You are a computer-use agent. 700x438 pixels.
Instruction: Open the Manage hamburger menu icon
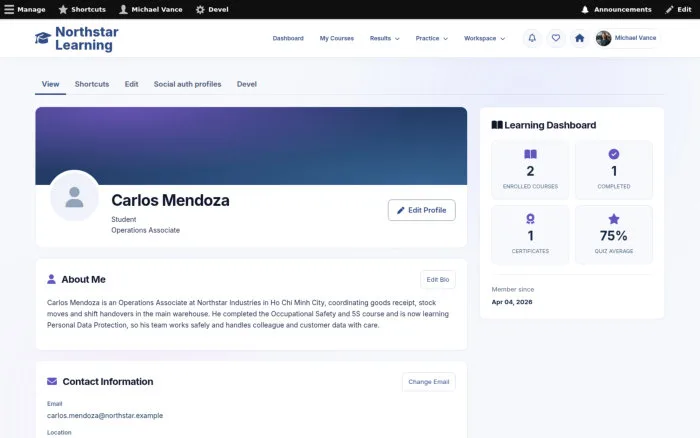(x=9, y=9)
